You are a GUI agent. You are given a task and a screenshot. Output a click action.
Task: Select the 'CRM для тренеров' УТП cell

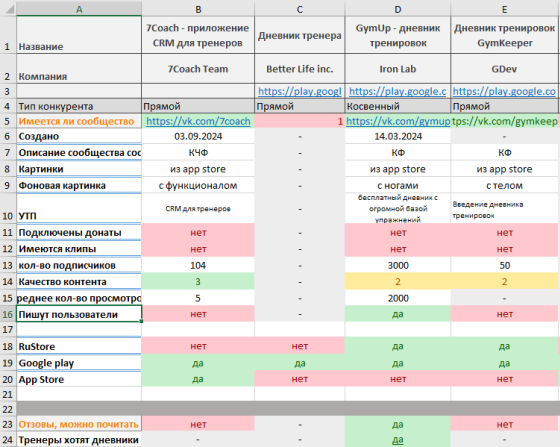click(x=198, y=209)
